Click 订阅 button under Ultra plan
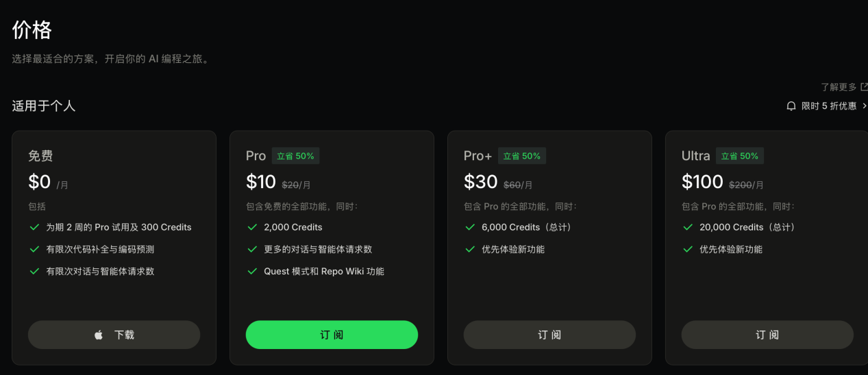Screen dimensions: 868x375 pyautogui.click(x=767, y=335)
